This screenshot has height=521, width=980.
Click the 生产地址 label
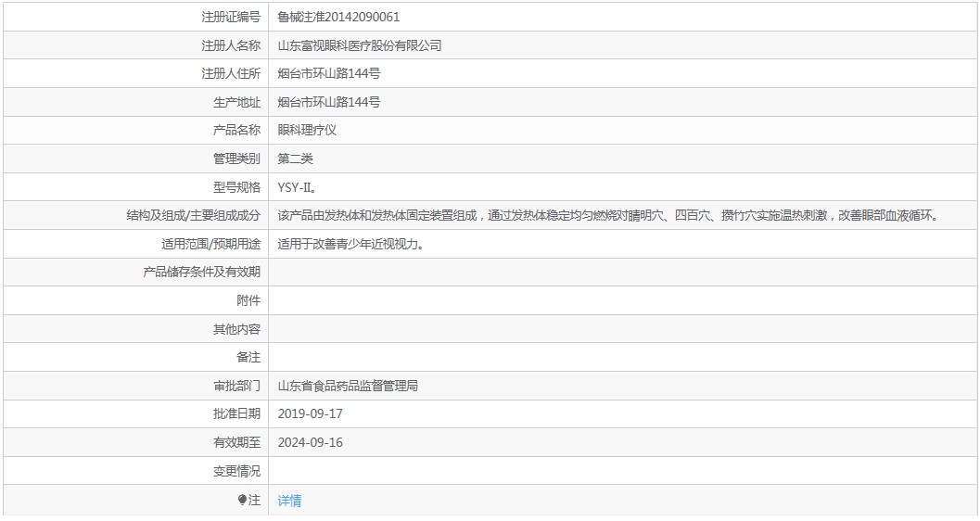236,102
